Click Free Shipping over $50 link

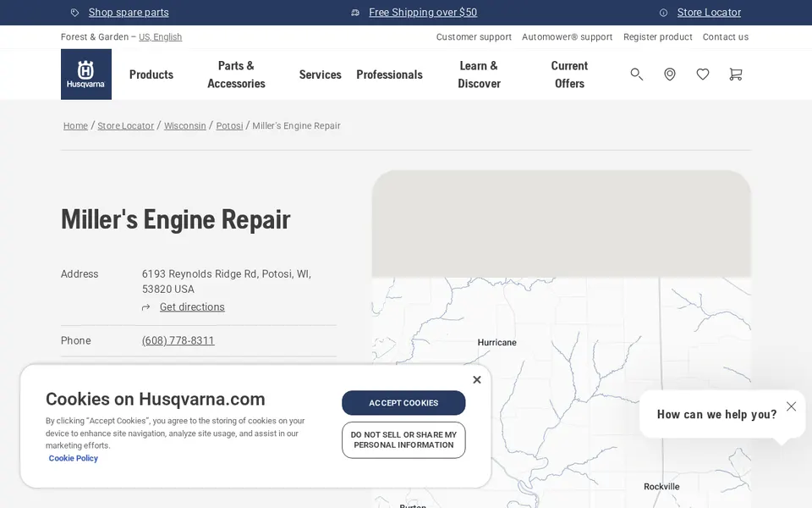click(423, 13)
